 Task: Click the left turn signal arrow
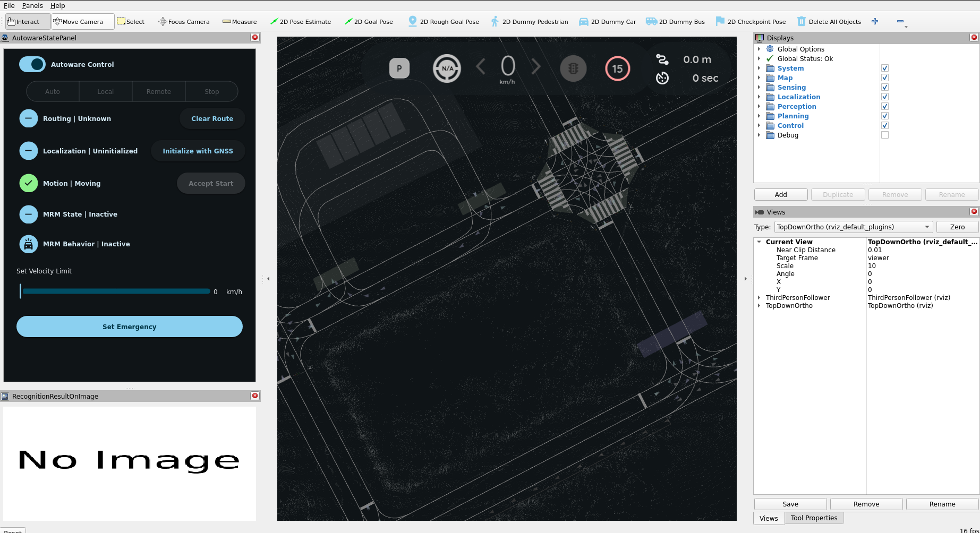[481, 67]
